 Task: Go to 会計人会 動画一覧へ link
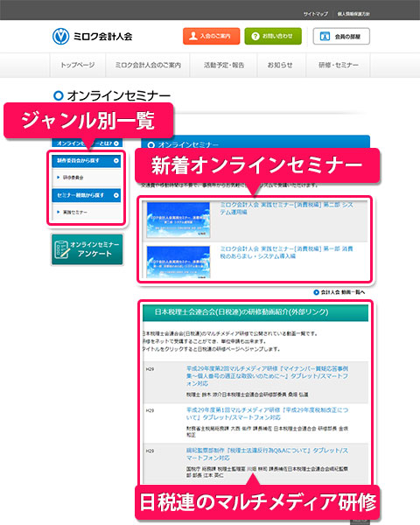[x=343, y=292]
